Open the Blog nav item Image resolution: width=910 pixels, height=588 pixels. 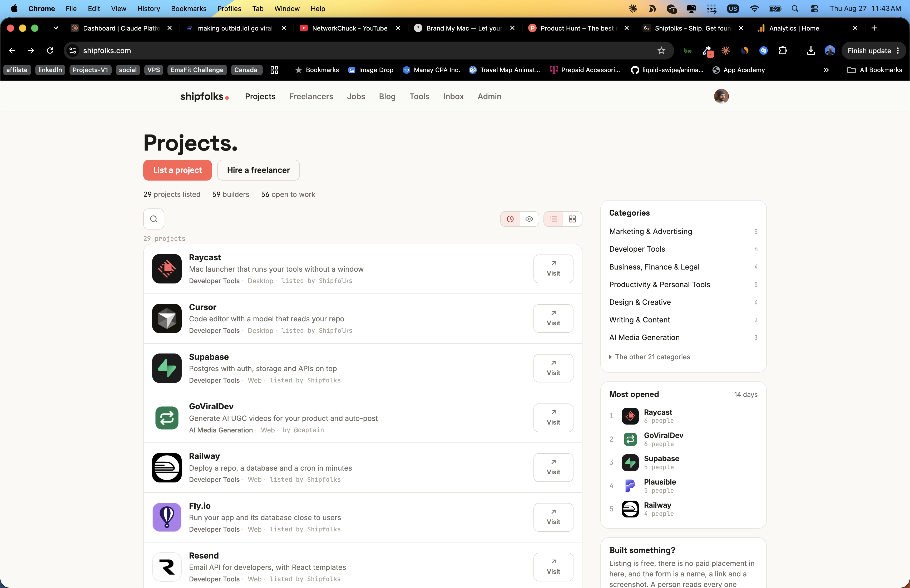pyautogui.click(x=387, y=96)
